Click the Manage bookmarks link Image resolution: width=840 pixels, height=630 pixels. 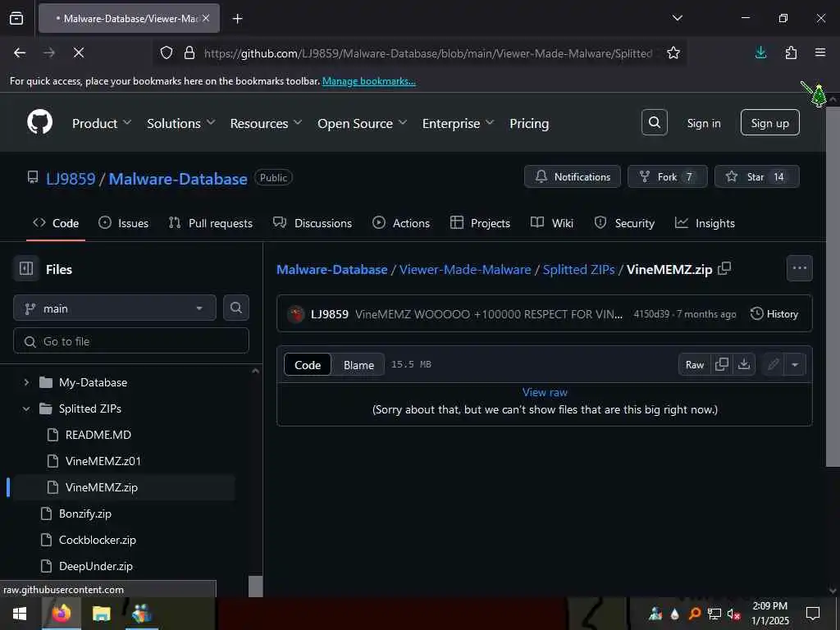pos(368,81)
